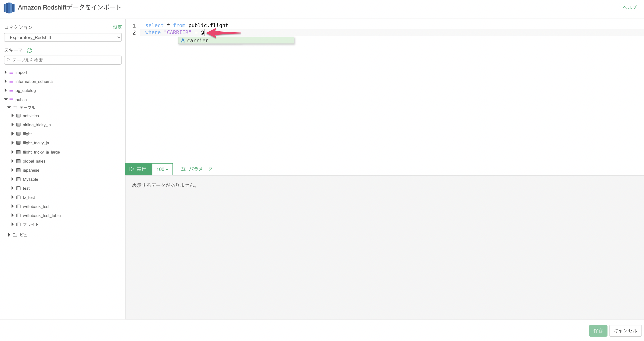Expand the information_schema node

coord(6,81)
